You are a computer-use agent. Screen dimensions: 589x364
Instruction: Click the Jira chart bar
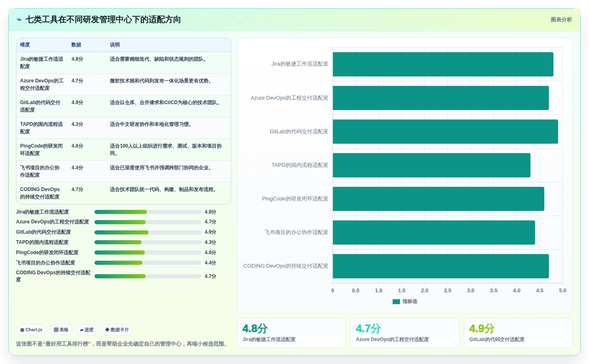point(443,64)
